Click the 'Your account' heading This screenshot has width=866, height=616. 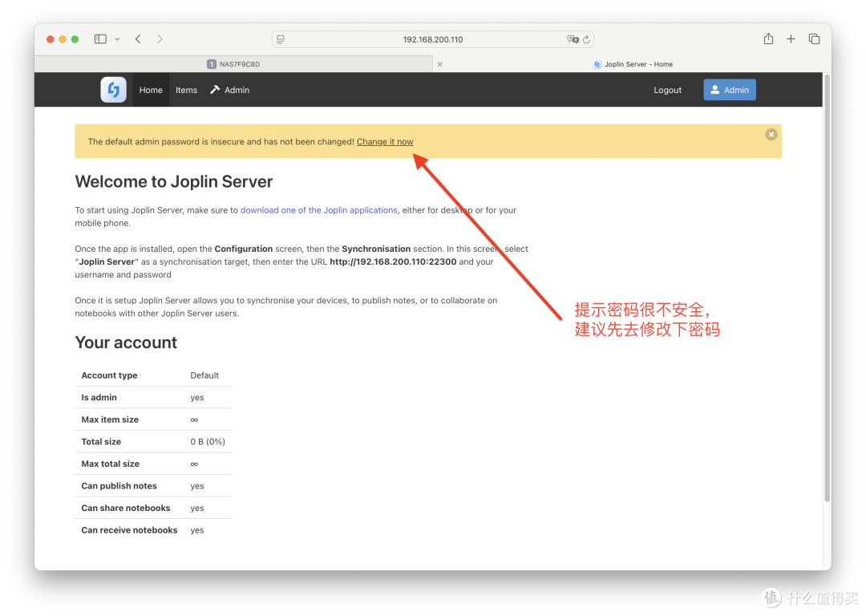[x=126, y=342]
